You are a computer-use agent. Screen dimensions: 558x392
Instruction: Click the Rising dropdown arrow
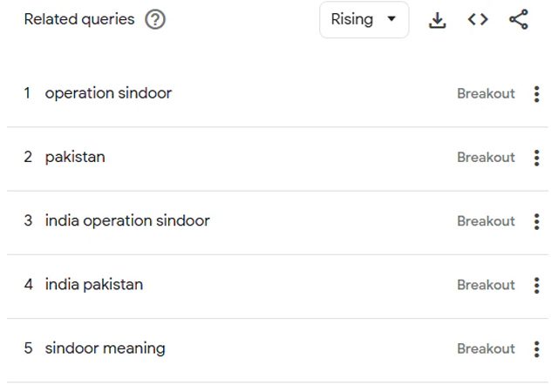click(391, 18)
